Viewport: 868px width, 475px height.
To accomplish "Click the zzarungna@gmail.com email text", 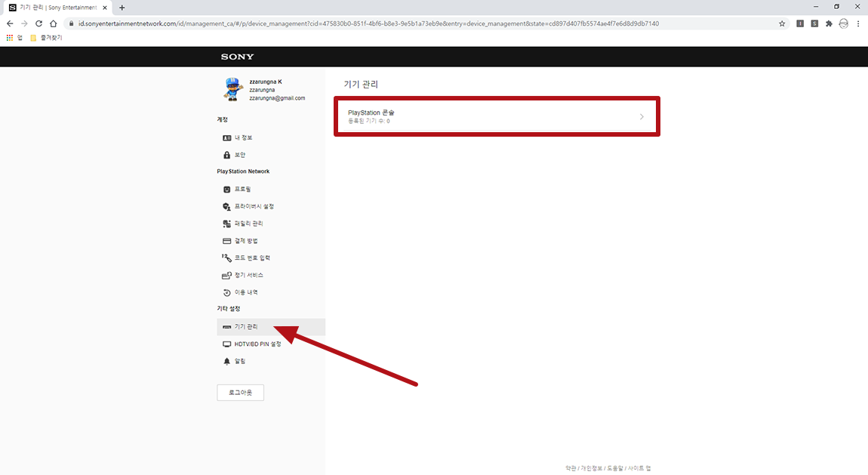I will 277,98.
